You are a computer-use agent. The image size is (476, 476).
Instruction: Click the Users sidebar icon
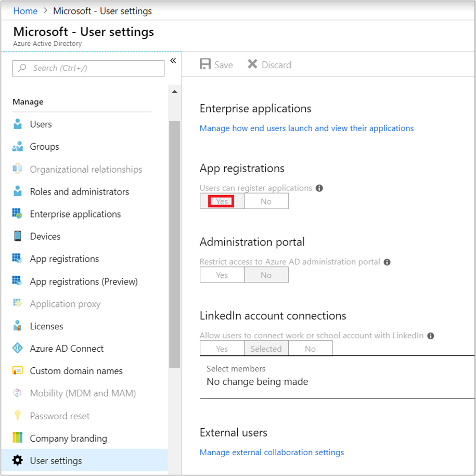pyautogui.click(x=18, y=124)
